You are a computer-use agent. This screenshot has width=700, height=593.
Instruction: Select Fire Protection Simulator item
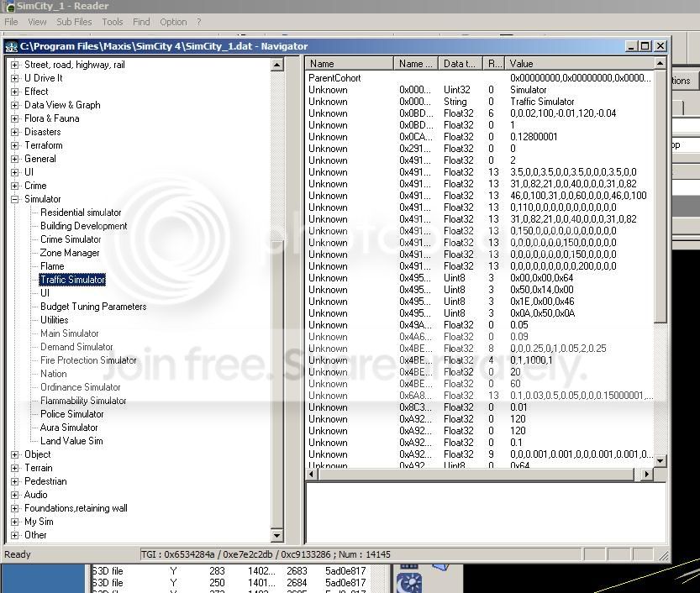(88, 360)
